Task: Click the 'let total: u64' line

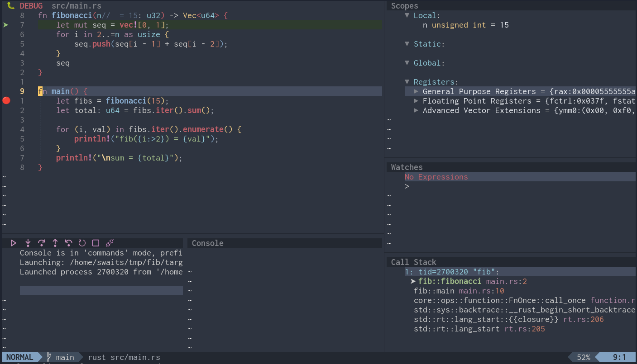Action: coord(135,110)
